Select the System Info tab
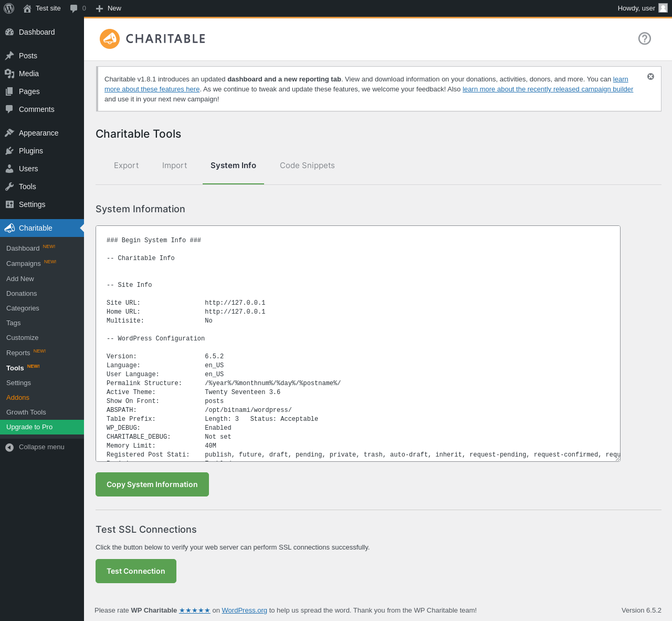The image size is (672, 621). tap(233, 165)
